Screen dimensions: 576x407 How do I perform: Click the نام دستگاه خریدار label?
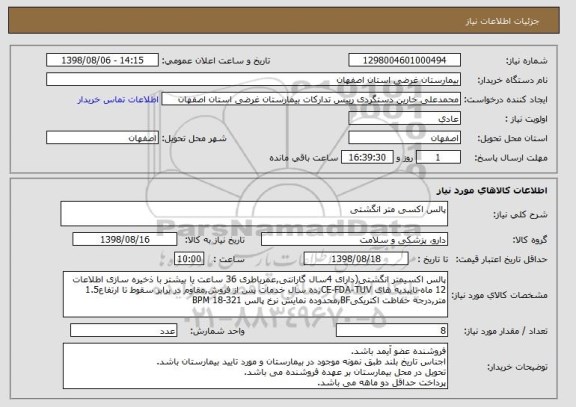(512, 80)
